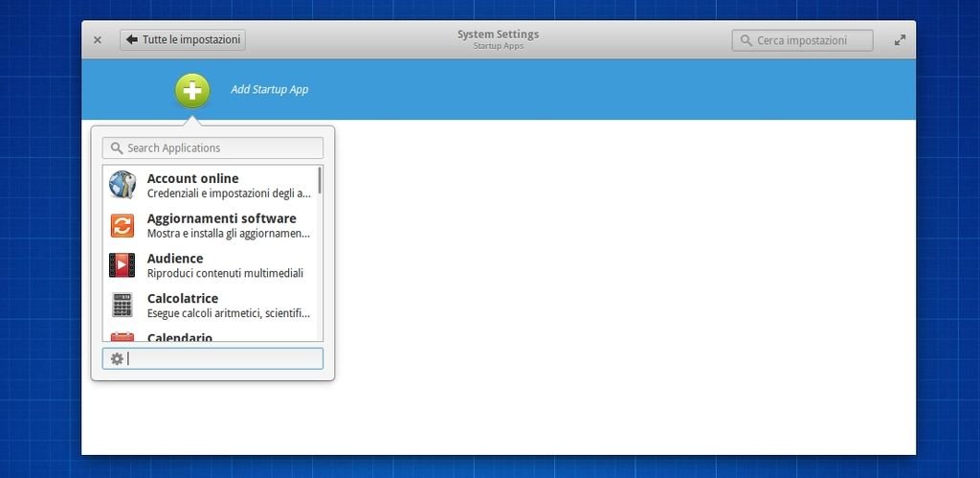Close the System Settings window
980x478 pixels.
(98, 40)
